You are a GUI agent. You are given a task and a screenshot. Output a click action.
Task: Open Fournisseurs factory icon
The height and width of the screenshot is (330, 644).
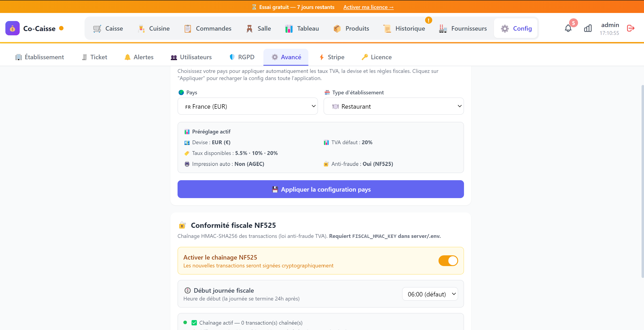pyautogui.click(x=443, y=29)
